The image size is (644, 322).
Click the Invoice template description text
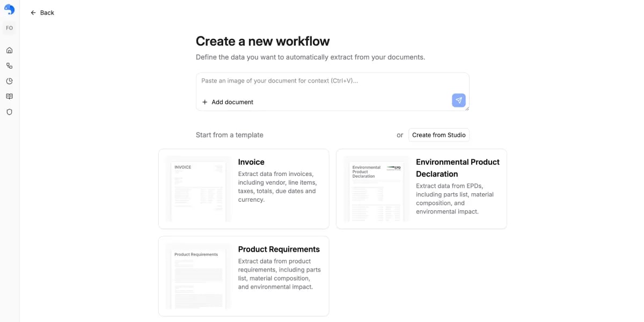(278, 187)
